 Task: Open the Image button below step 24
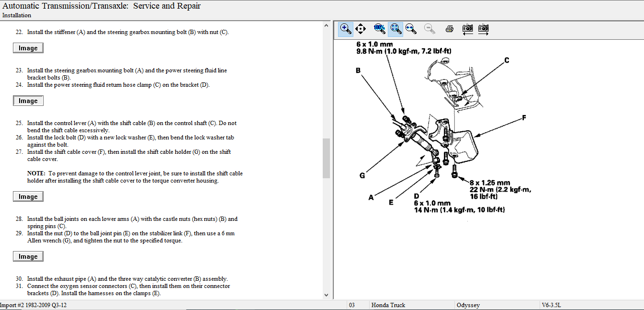point(28,101)
